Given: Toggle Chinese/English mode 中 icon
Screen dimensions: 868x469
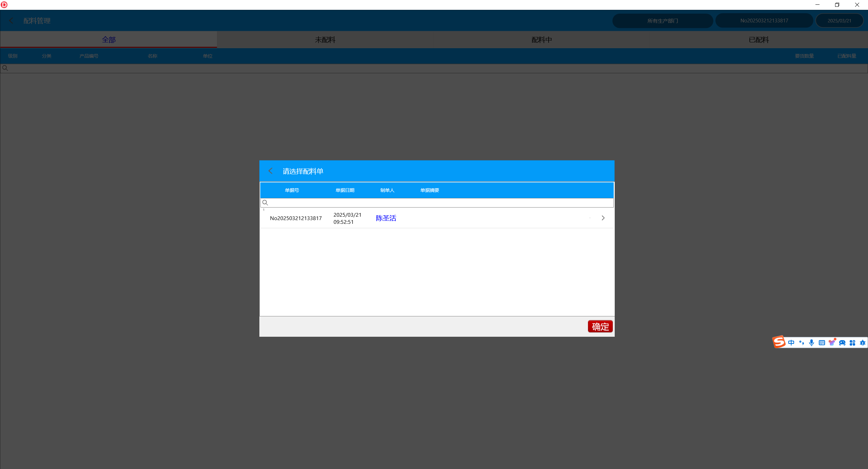Looking at the screenshot, I should coord(791,343).
